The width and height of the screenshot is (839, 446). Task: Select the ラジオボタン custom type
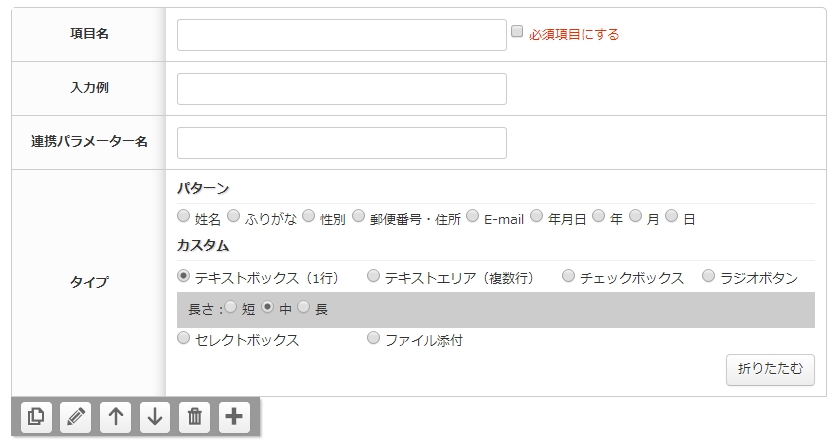pyautogui.click(x=708, y=276)
